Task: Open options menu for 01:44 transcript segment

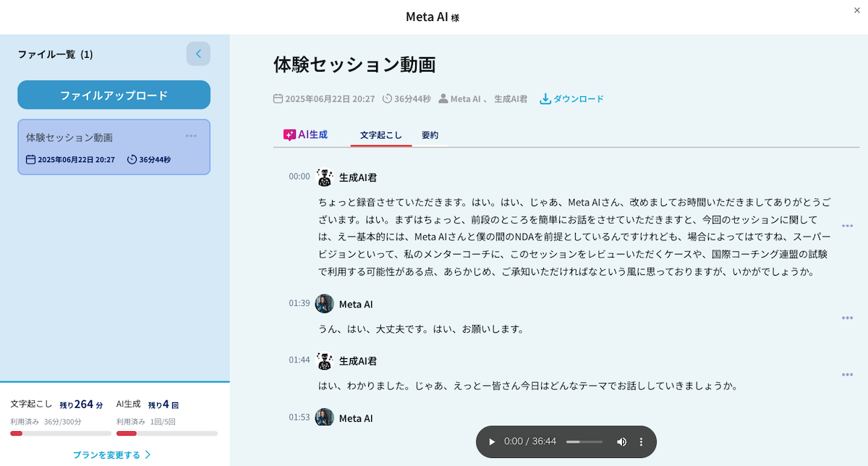Action: (x=847, y=374)
